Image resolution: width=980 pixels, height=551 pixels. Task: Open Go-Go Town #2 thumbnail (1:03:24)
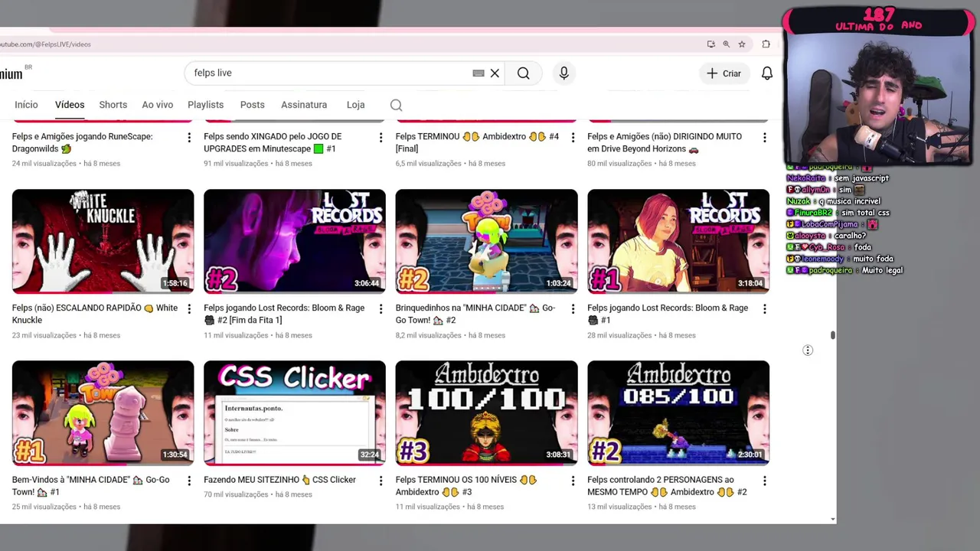point(486,241)
